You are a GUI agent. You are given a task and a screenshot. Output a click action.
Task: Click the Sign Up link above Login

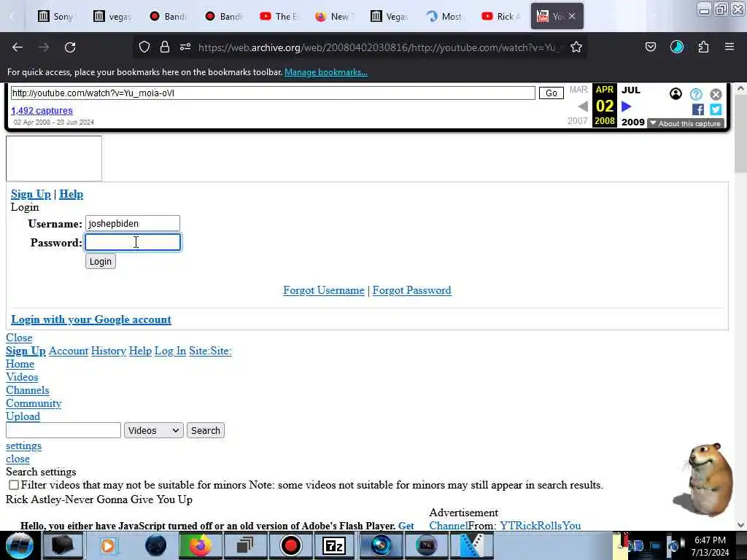coord(31,194)
